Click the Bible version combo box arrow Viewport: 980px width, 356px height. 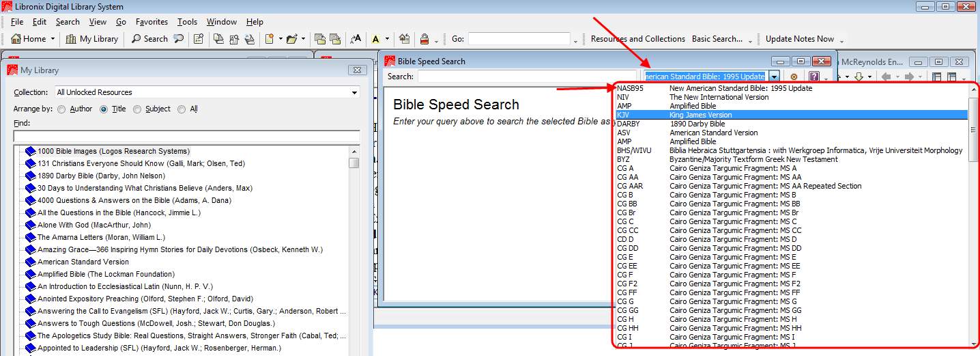click(x=774, y=77)
